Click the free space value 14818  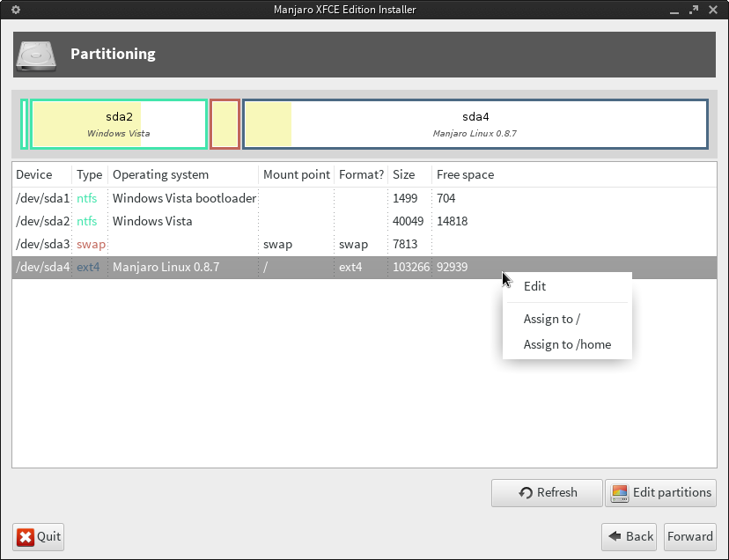pos(452,221)
